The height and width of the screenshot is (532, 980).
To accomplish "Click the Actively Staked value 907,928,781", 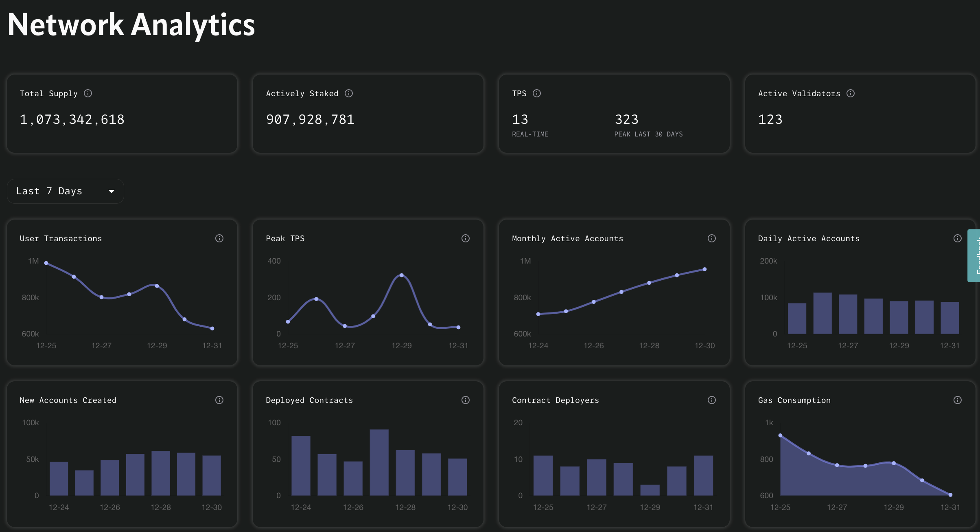I will pyautogui.click(x=310, y=119).
